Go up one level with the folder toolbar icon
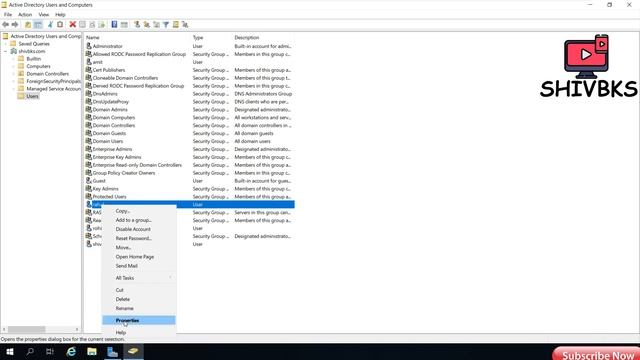The width and height of the screenshot is (640, 360). 28,25
